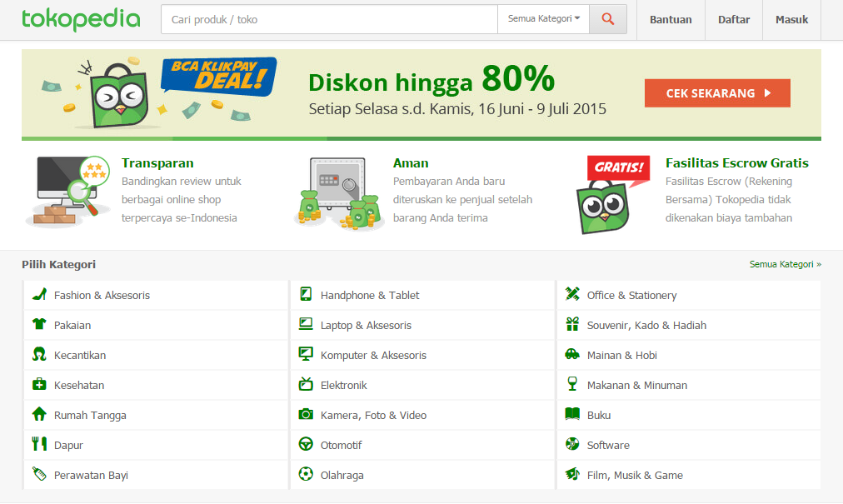
Task: Open the Bantuan menu
Action: (671, 20)
